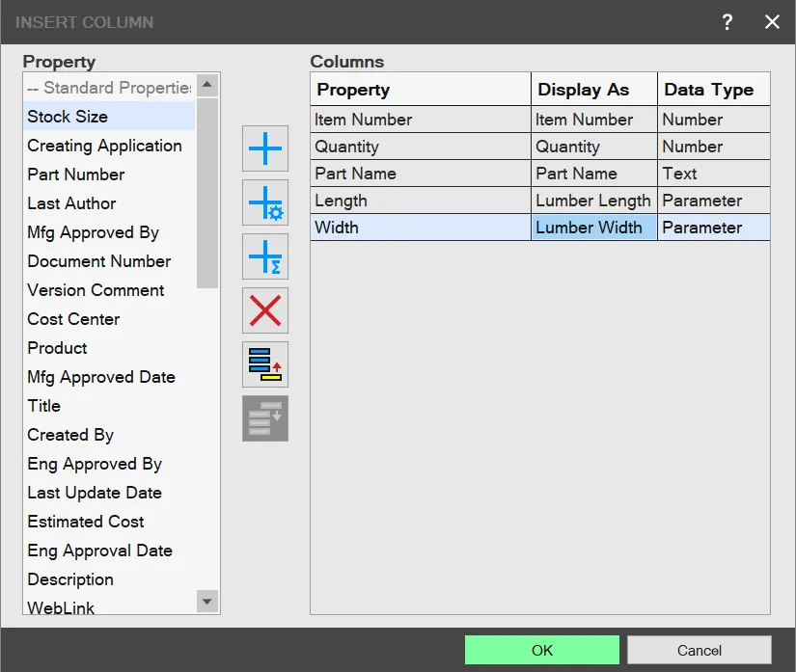Image resolution: width=796 pixels, height=672 pixels.
Task: Edit the Lumber Width display name field
Action: click(594, 228)
